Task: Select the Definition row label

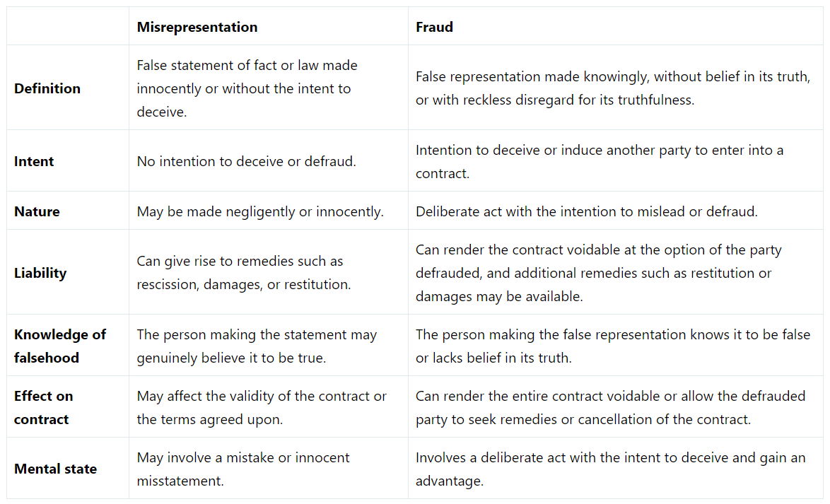Action: coord(47,88)
